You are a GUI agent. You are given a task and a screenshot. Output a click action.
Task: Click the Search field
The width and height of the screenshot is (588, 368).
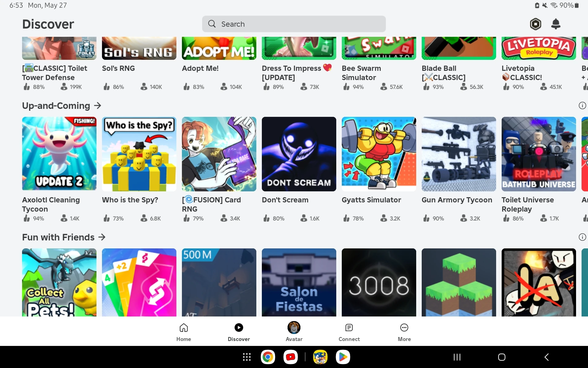click(x=294, y=24)
